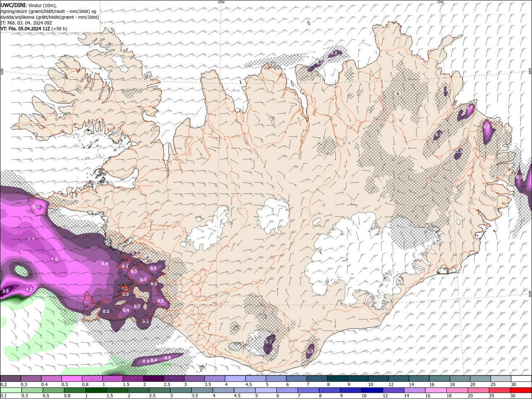Screen dimensions: 532x399
Task: Click the '1.2' precipitation value on map
Action: point(29,289)
